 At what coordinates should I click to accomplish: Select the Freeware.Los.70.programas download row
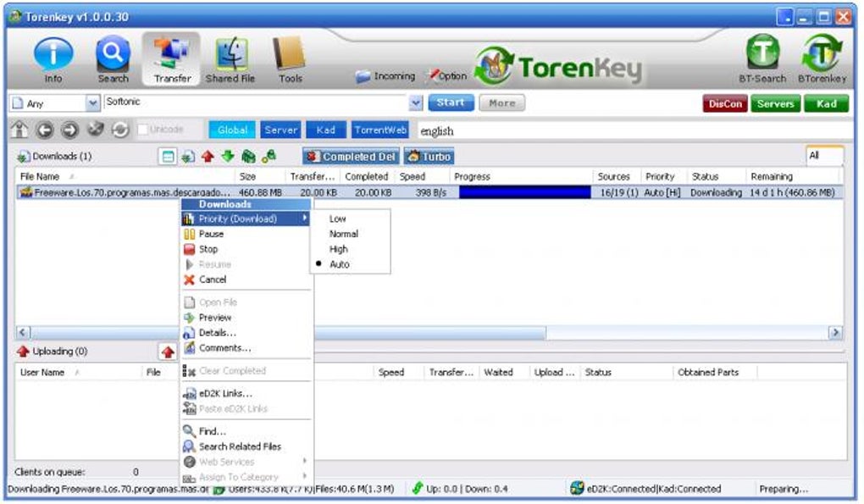pyautogui.click(x=429, y=193)
